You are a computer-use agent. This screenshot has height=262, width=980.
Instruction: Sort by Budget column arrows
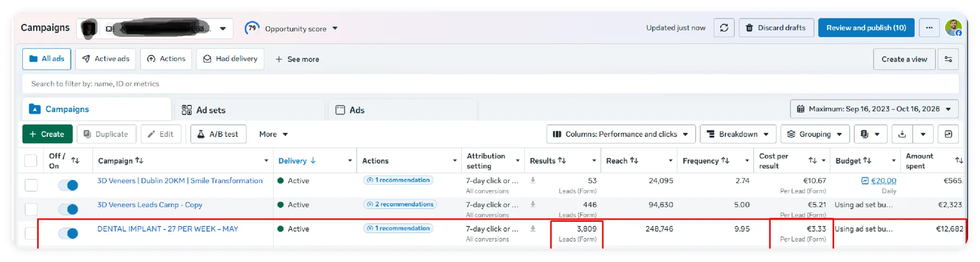pyautogui.click(x=867, y=160)
